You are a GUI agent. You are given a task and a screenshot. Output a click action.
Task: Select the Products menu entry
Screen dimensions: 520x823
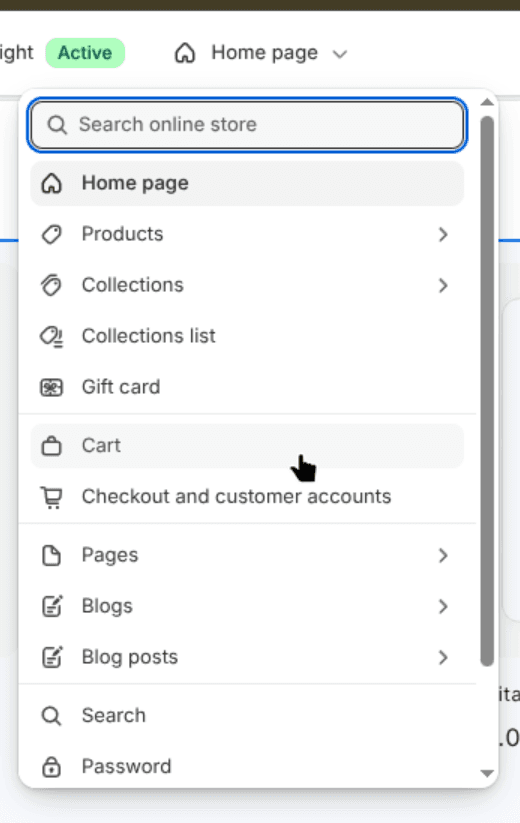pyautogui.click(x=247, y=234)
